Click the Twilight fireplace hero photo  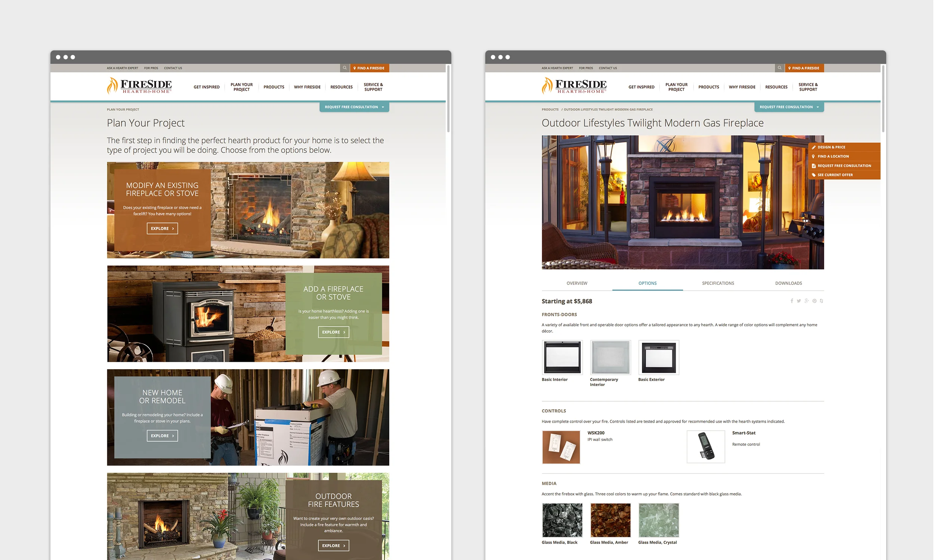(683, 202)
